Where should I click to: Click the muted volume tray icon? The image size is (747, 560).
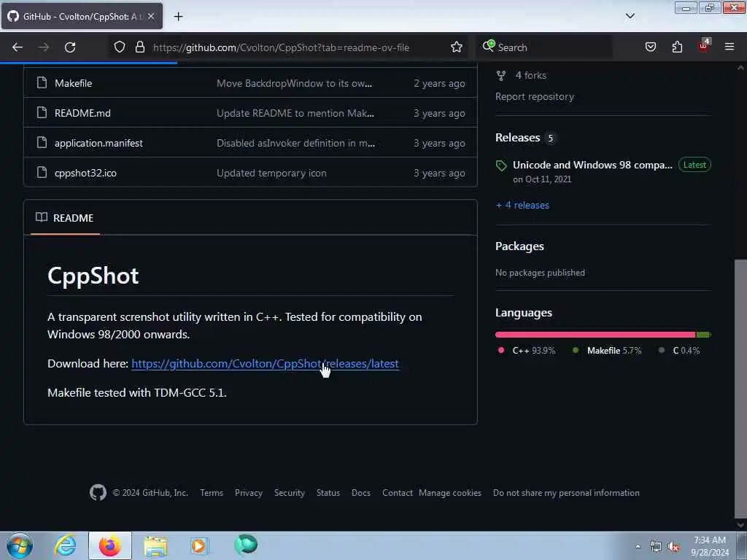673,547
